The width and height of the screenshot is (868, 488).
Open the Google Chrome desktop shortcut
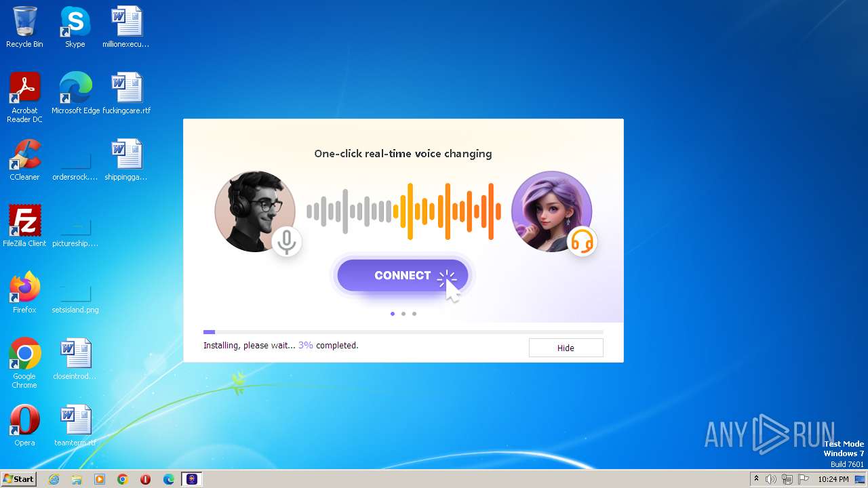point(24,363)
